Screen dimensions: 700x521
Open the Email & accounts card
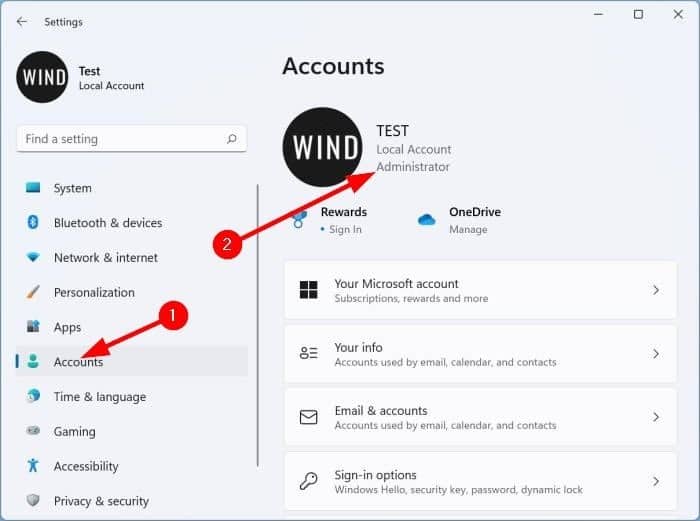click(x=480, y=417)
